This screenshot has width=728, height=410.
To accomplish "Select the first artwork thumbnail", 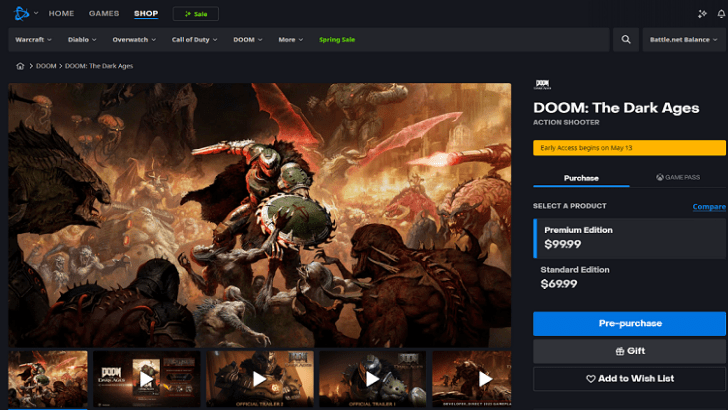I will [x=48, y=379].
